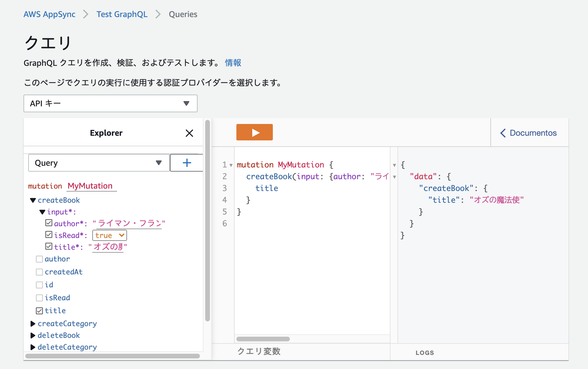
Task: Edit the author* value ライマン・フラン
Action: 129,224
